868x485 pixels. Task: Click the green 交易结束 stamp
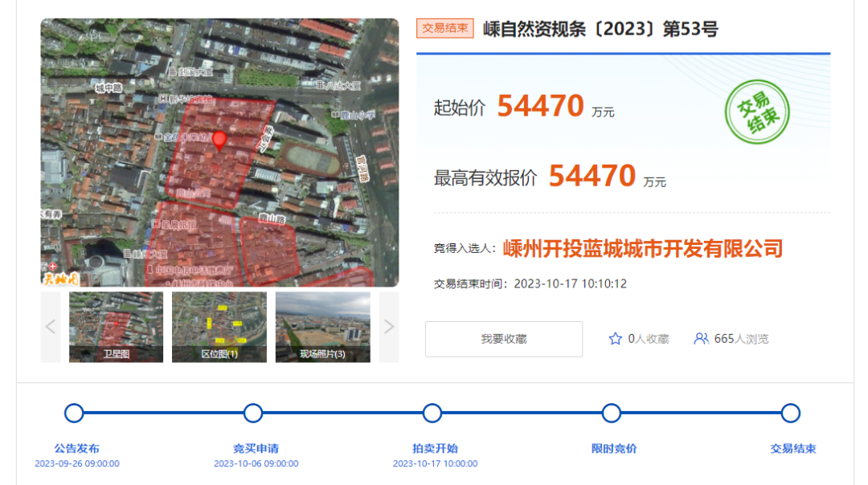pyautogui.click(x=756, y=112)
